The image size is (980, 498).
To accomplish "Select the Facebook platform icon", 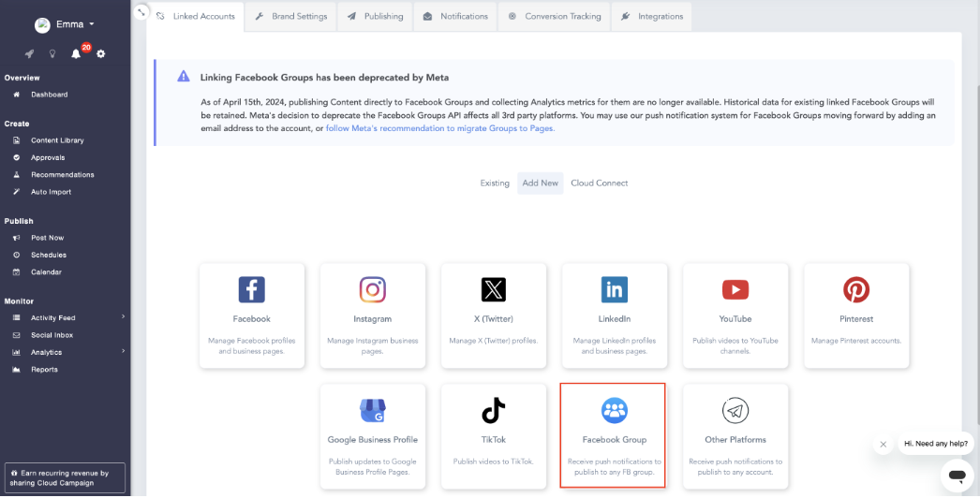I will (x=251, y=290).
